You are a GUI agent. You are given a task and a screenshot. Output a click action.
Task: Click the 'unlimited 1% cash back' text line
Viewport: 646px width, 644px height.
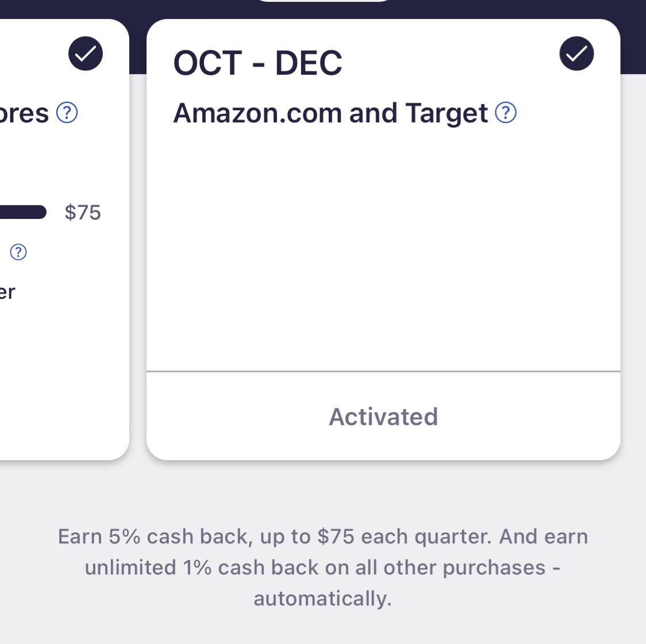(322, 568)
